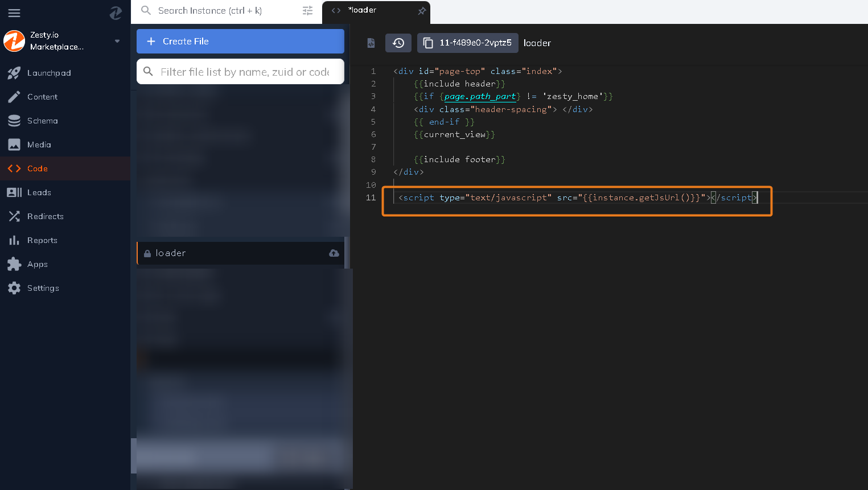Expand the Zesty.io Marketplace instance dropdown

(117, 41)
